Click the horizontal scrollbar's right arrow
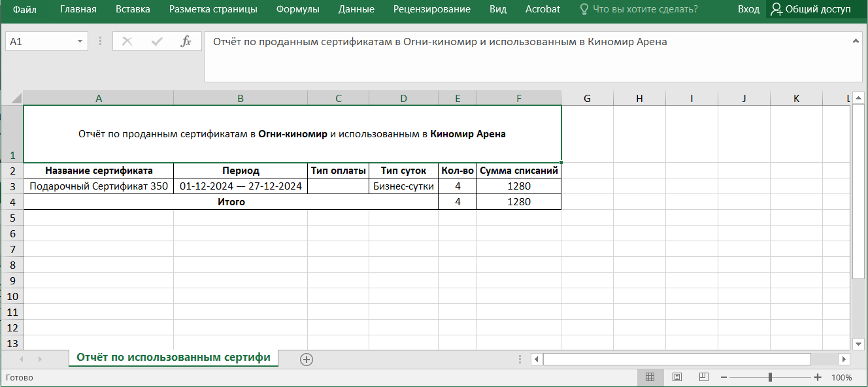This screenshot has width=868, height=387. tap(844, 359)
